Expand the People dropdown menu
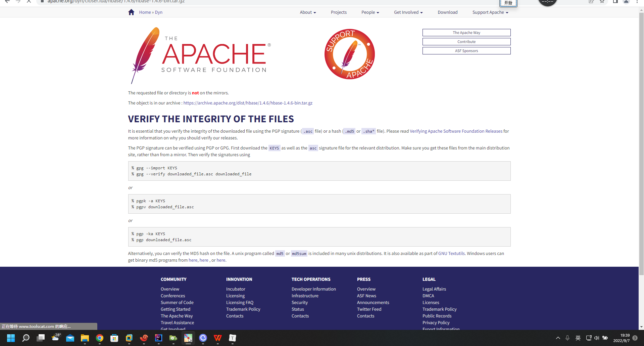The image size is (644, 346). (370, 12)
